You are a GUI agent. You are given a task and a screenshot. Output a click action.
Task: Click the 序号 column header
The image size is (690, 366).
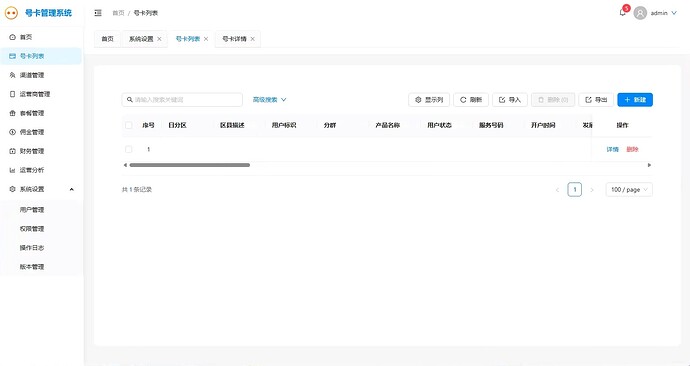[x=148, y=125]
